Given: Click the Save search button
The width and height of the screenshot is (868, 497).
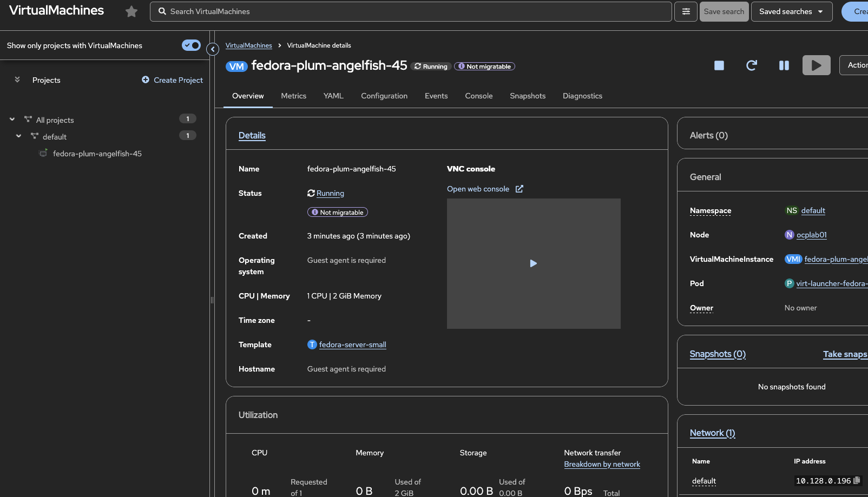Looking at the screenshot, I should (724, 11).
